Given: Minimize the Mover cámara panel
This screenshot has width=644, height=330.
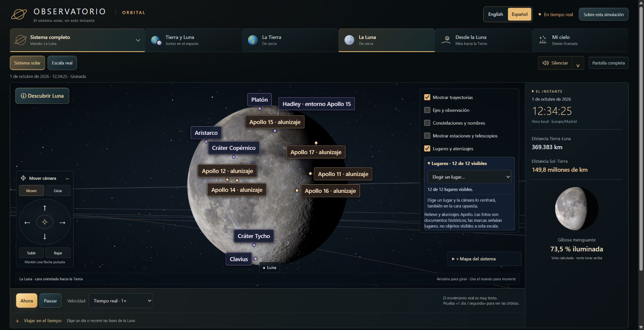Looking at the screenshot, I should [x=67, y=179].
